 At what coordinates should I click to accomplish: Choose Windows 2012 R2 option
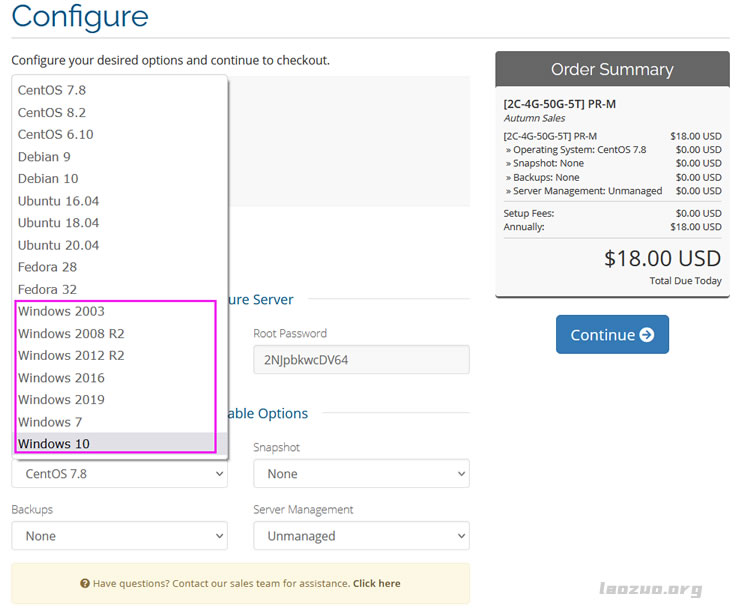[x=71, y=355]
